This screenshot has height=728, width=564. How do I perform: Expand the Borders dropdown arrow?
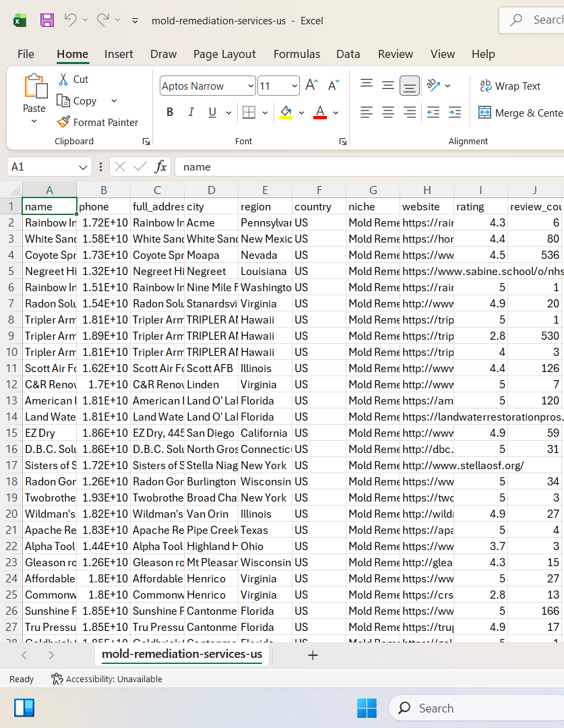[265, 113]
